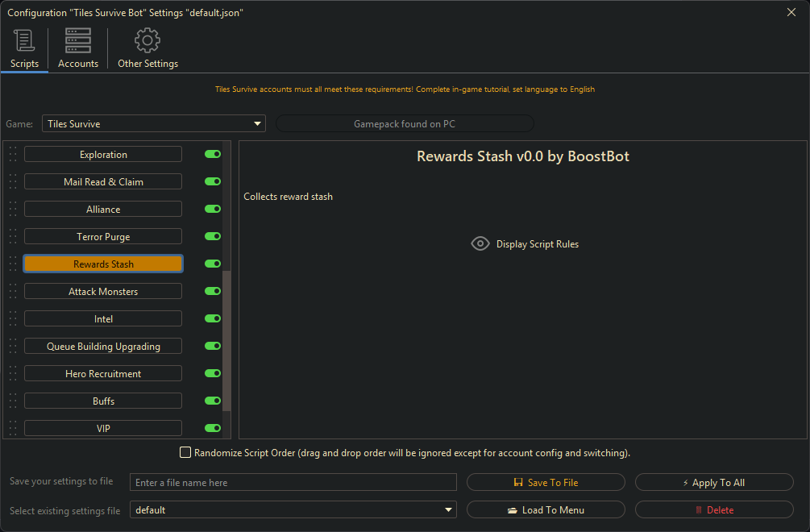Image resolution: width=810 pixels, height=532 pixels.
Task: Click drag handle beside Hero Recruitment script
Action: click(13, 374)
